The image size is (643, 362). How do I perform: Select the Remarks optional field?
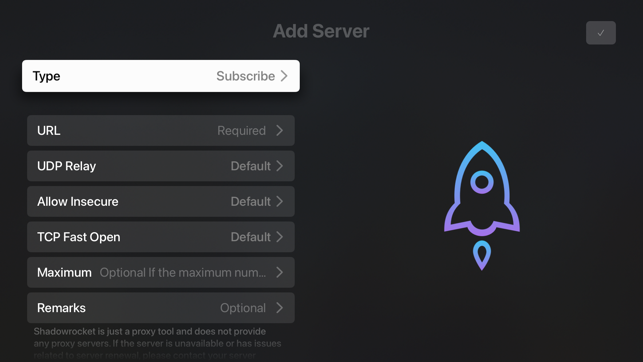[x=161, y=308]
